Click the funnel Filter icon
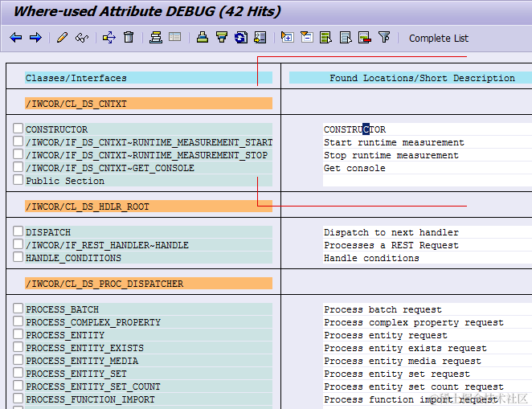 [x=384, y=37]
